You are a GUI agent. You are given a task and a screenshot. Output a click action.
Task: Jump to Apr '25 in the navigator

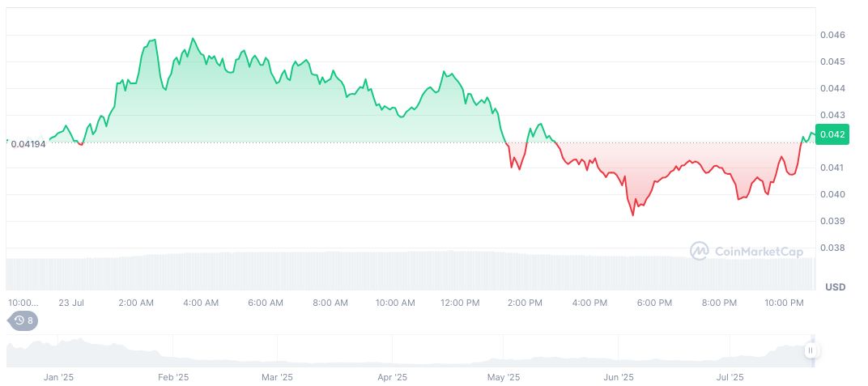coord(392,377)
